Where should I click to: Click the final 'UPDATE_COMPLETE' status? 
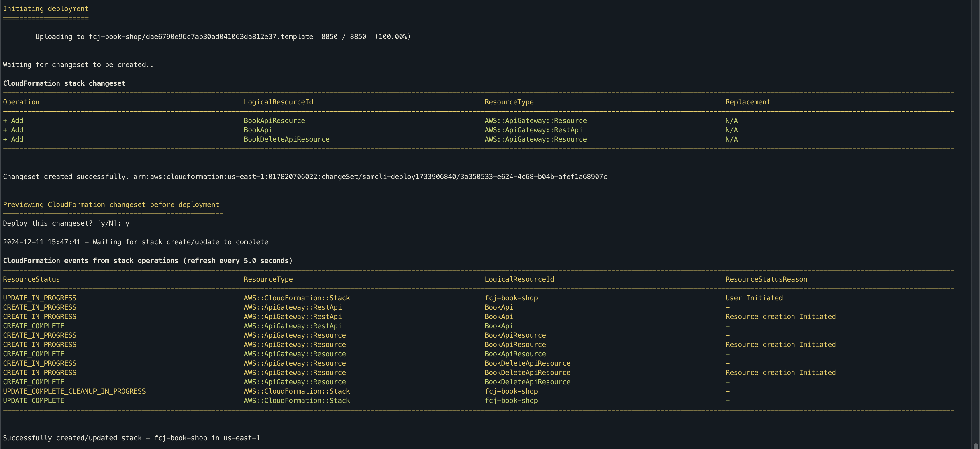[x=34, y=401]
